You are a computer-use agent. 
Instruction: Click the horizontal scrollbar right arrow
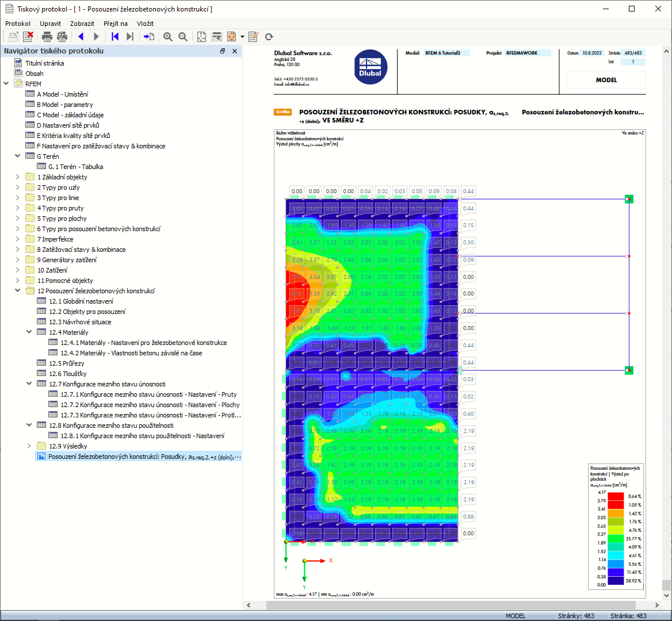(x=657, y=605)
